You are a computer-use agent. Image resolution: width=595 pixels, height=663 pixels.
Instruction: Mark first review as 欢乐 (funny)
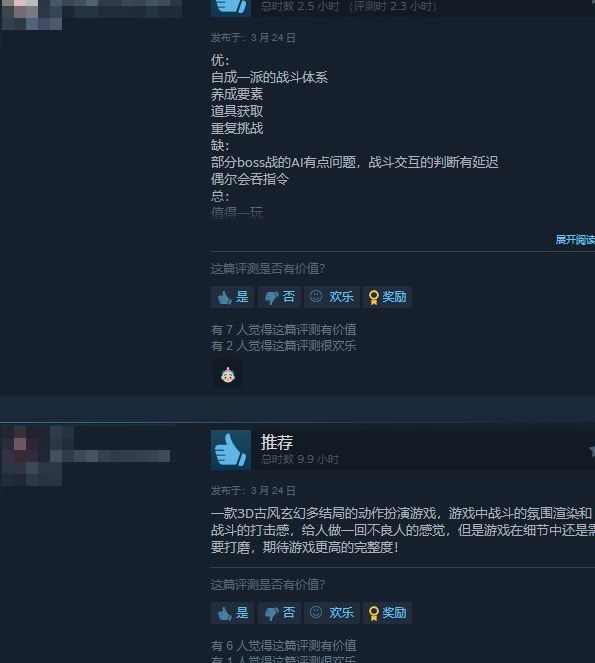[332, 297]
